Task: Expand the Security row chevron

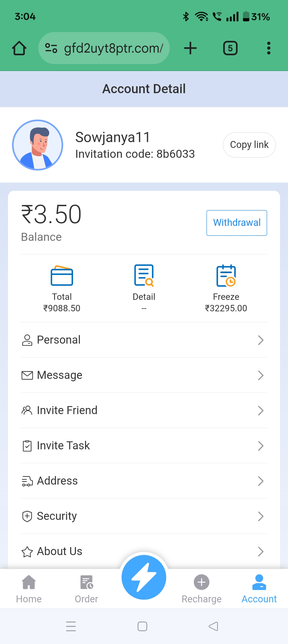Action: click(x=261, y=516)
